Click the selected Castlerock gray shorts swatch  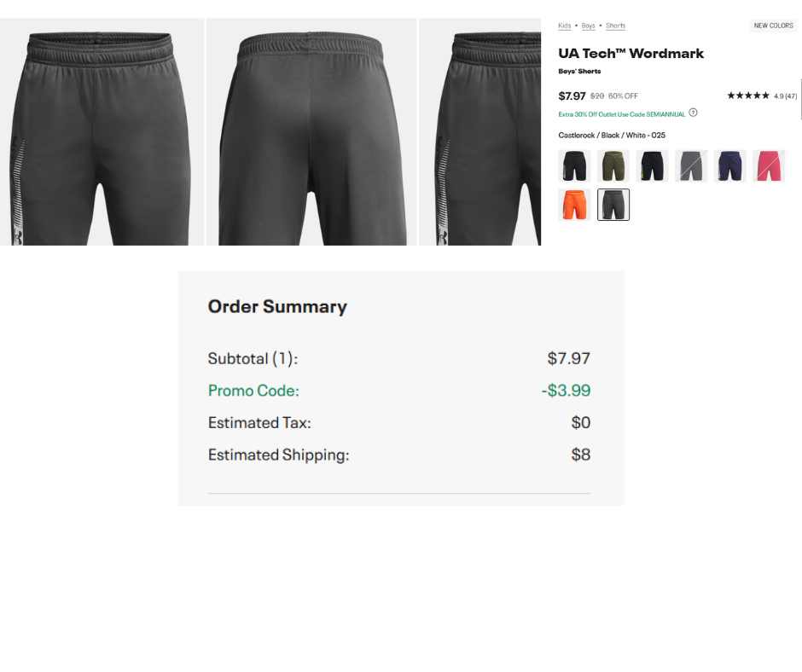(613, 205)
